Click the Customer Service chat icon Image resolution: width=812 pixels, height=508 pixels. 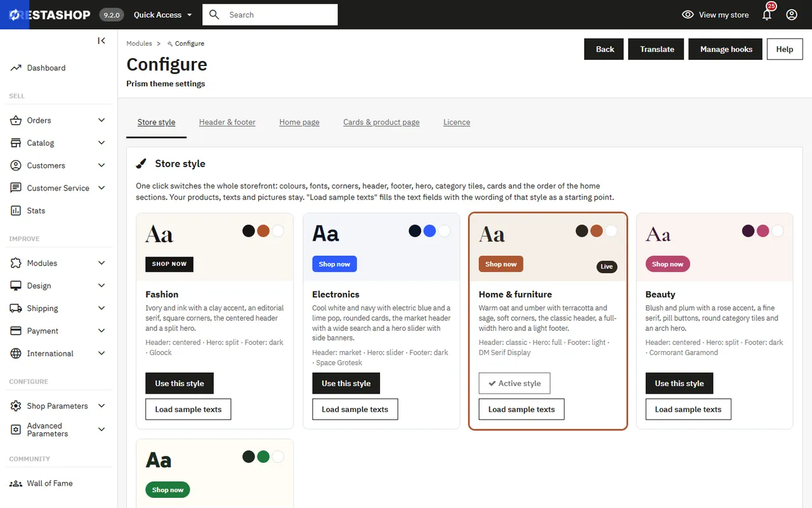(16, 188)
